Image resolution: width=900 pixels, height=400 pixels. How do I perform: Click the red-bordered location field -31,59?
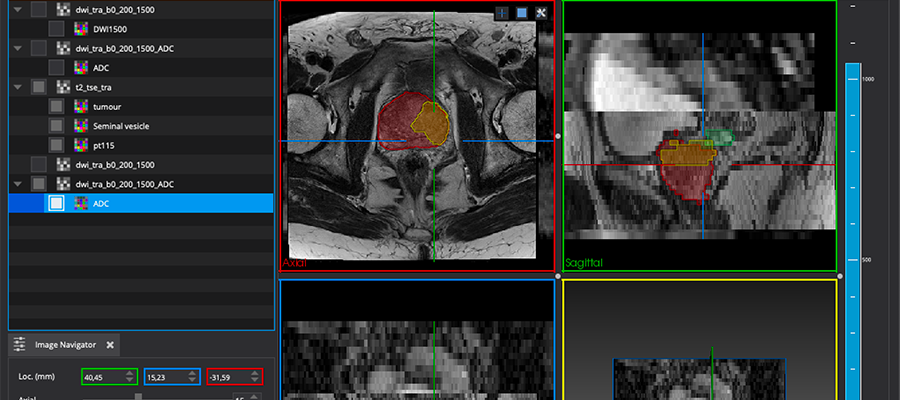coord(234,376)
